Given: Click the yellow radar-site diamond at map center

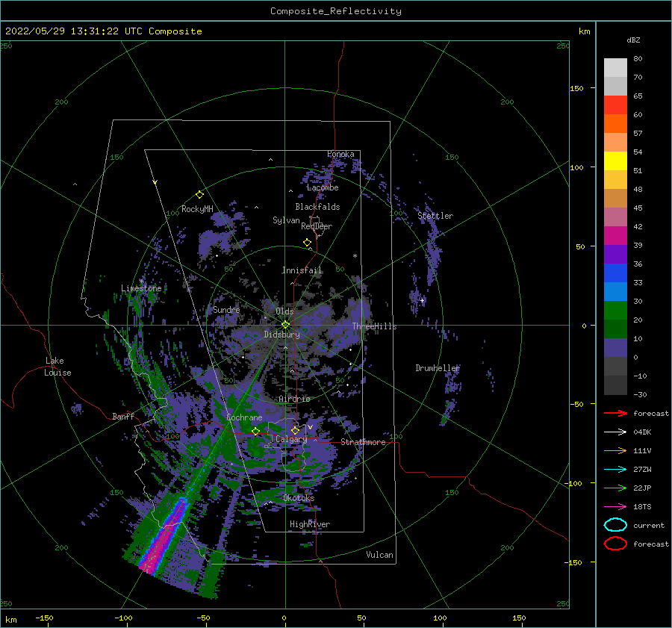Looking at the screenshot, I should (285, 325).
